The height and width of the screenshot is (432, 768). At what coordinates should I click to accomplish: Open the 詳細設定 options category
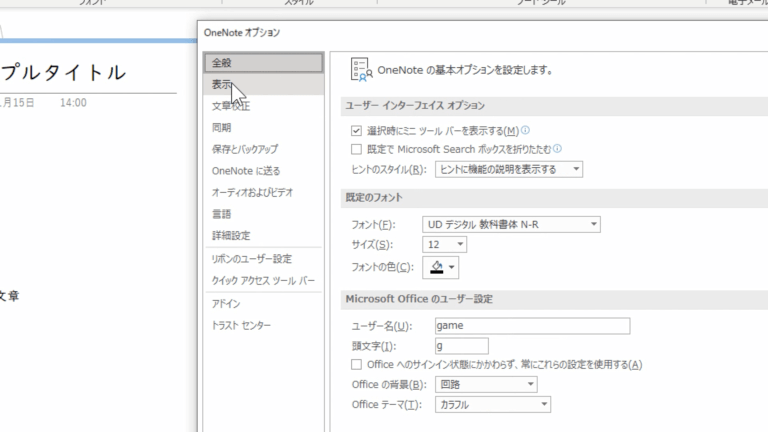click(x=264, y=235)
